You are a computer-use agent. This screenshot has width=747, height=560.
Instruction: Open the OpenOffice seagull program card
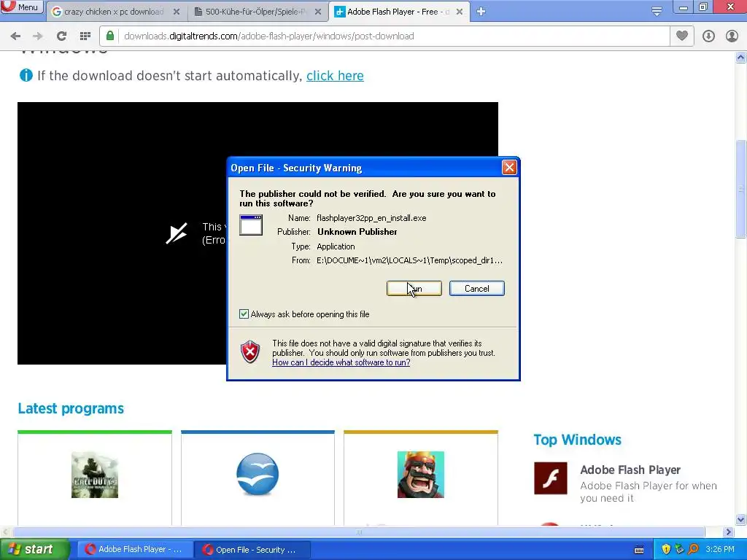click(x=258, y=478)
